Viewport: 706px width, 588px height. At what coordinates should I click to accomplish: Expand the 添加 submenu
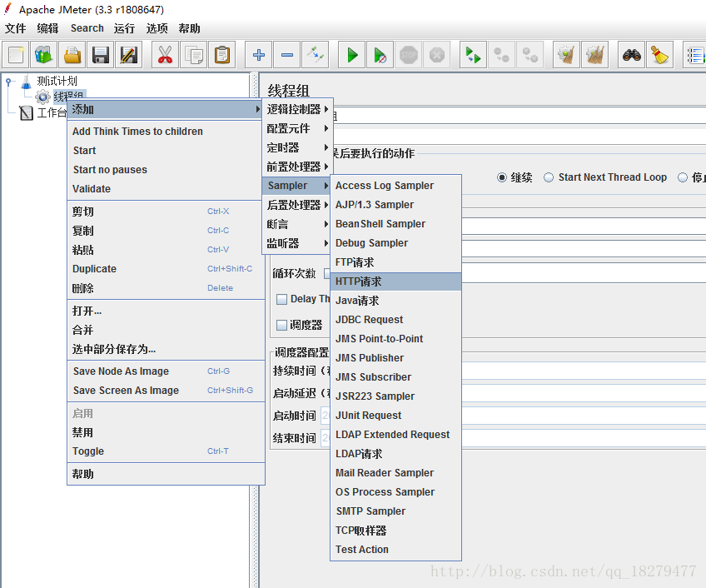[165, 109]
